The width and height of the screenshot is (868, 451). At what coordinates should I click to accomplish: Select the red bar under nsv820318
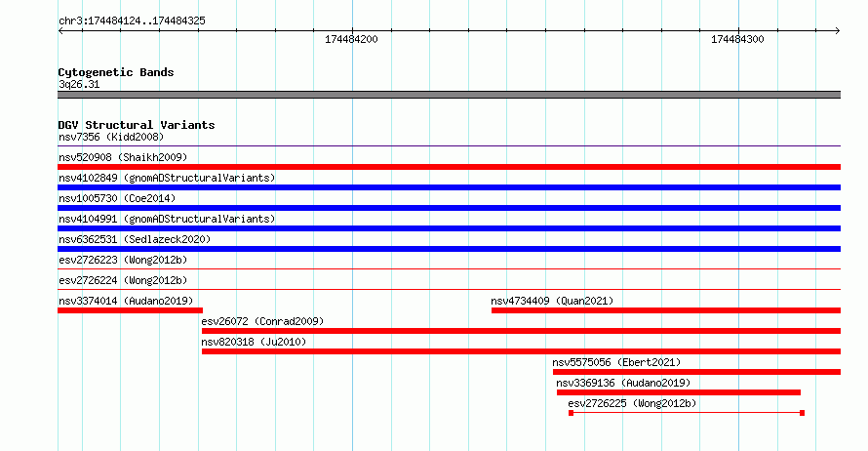(x=521, y=351)
